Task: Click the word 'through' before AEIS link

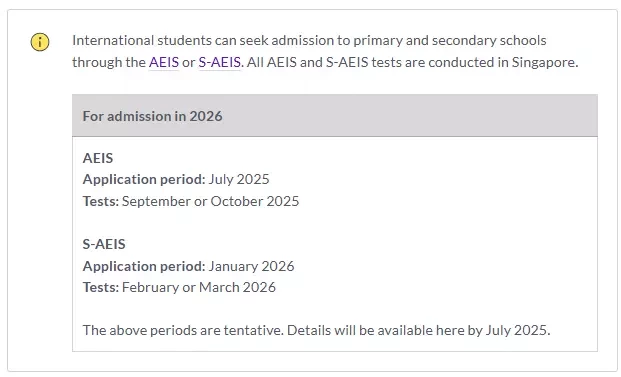Action: click(97, 62)
